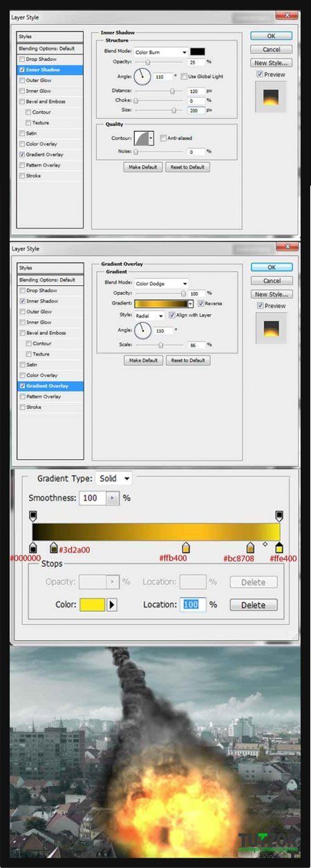Select Bevel and Emboss in Gradient Overlay dialog

[x=50, y=333]
